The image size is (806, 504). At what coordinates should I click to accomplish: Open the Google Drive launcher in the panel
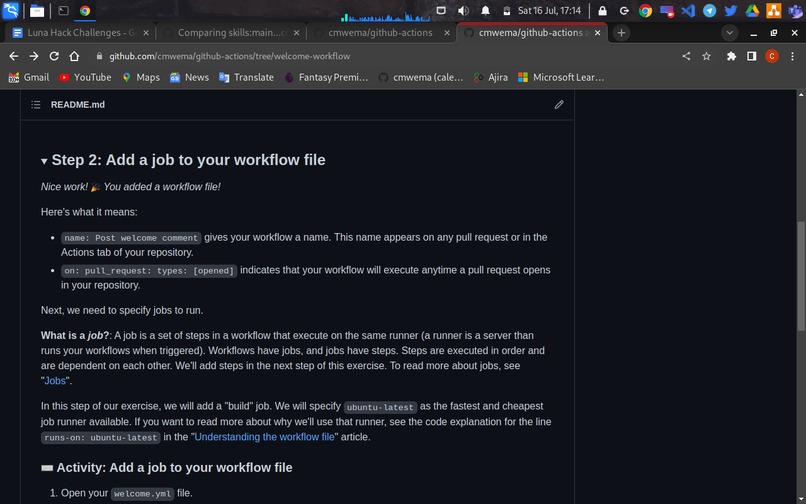(752, 10)
